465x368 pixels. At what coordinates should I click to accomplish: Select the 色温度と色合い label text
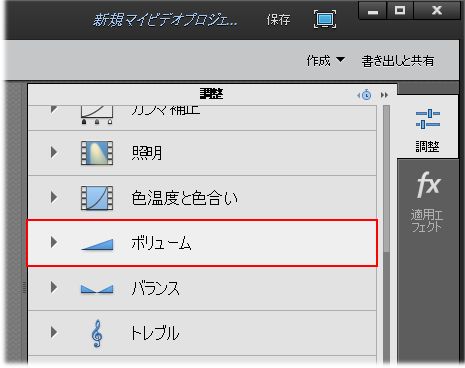(184, 198)
